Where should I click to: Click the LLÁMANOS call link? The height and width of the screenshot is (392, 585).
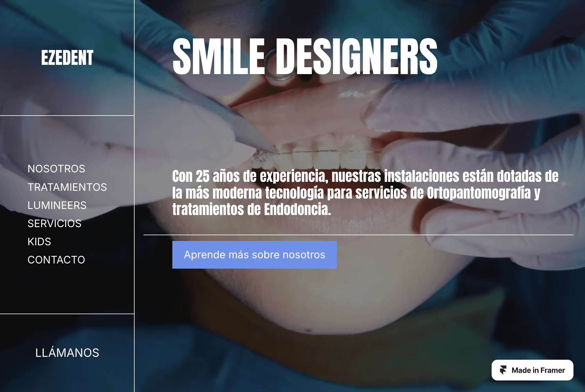[67, 353]
